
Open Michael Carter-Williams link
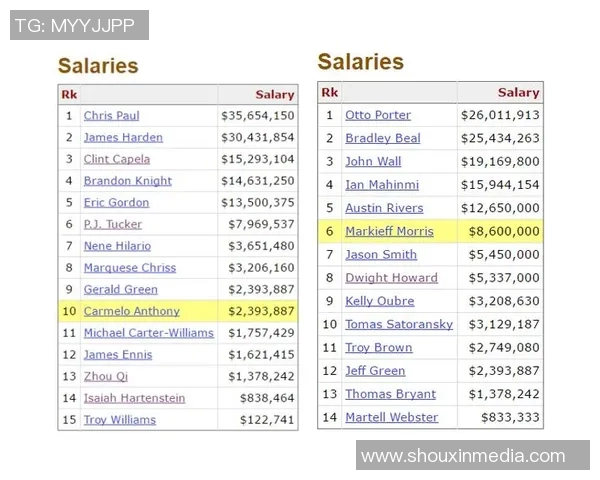pyautogui.click(x=148, y=333)
